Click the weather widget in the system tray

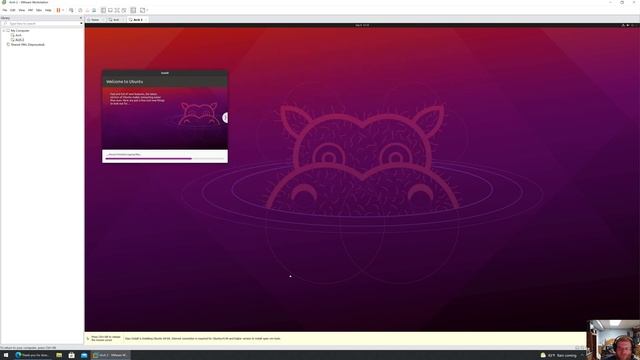pos(558,355)
